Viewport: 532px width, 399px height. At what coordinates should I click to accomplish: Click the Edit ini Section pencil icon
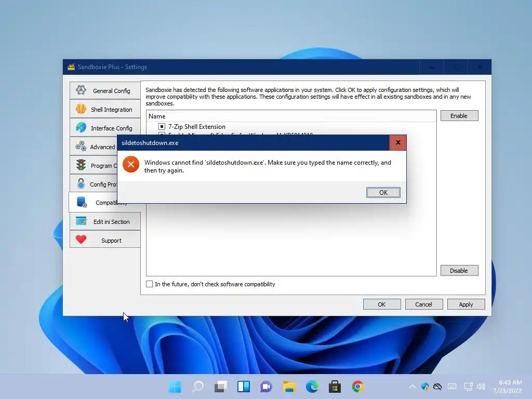click(81, 221)
